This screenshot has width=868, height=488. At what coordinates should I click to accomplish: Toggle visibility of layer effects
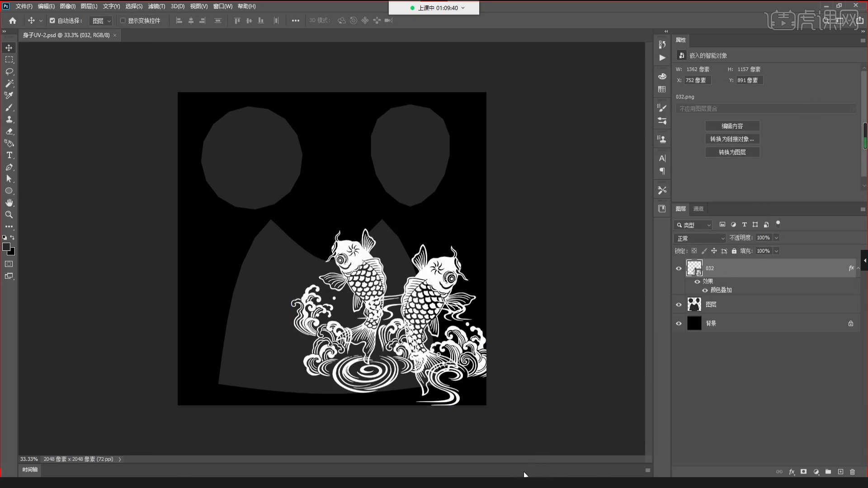[x=697, y=282]
